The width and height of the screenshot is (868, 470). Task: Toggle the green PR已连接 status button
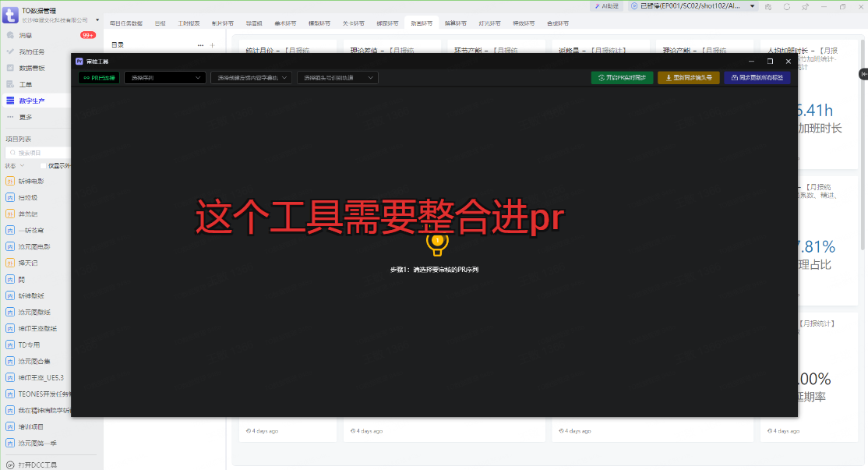[99, 78]
